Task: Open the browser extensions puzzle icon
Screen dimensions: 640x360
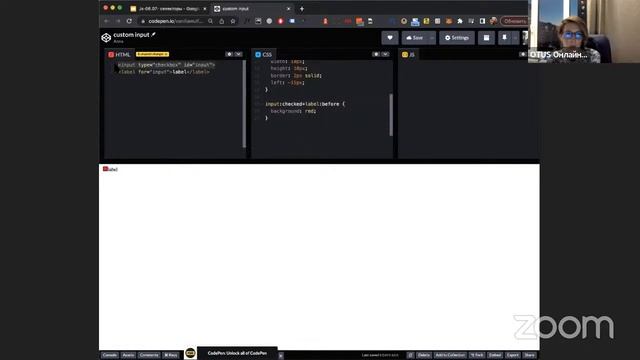Action: [x=460, y=21]
